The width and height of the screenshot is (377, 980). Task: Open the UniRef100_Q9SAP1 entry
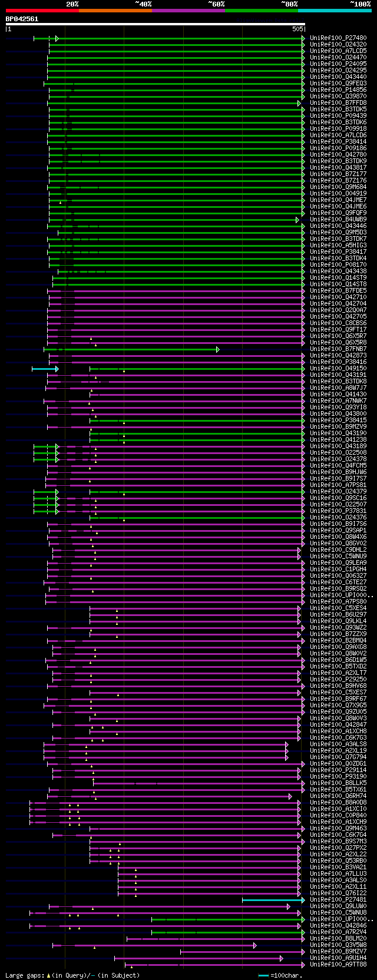(x=338, y=531)
